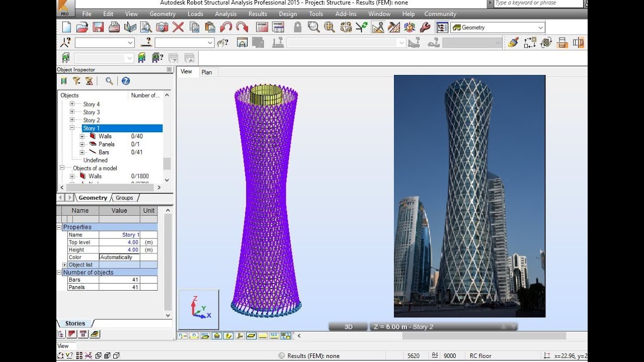Click the XYZ axes orientation widget

click(199, 309)
